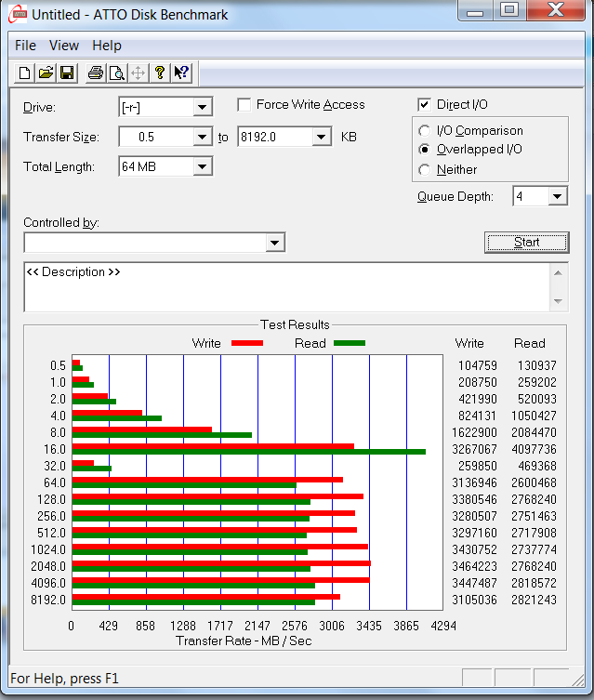
Task: Click the red Write legend swatch
Action: click(247, 343)
